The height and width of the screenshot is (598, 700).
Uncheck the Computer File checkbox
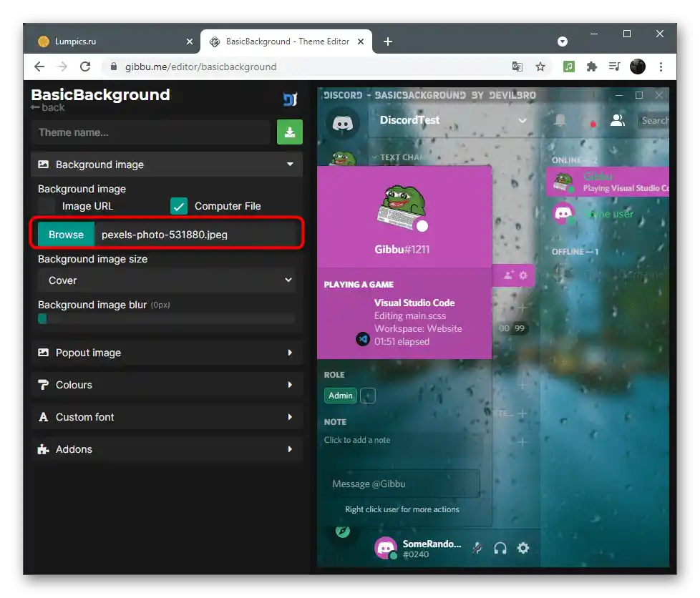[x=178, y=206]
